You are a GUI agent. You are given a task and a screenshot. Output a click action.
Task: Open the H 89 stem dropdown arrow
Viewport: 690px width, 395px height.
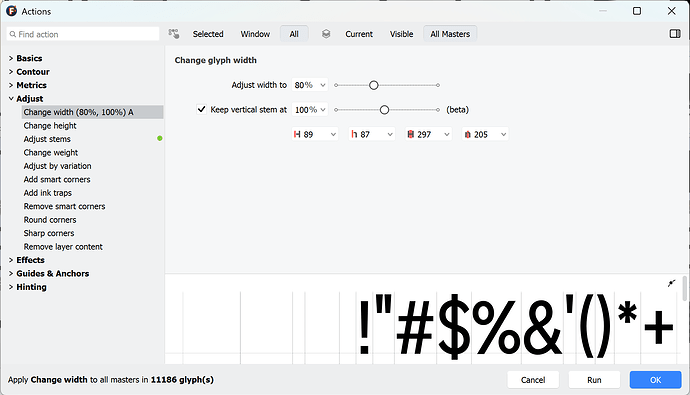[333, 134]
